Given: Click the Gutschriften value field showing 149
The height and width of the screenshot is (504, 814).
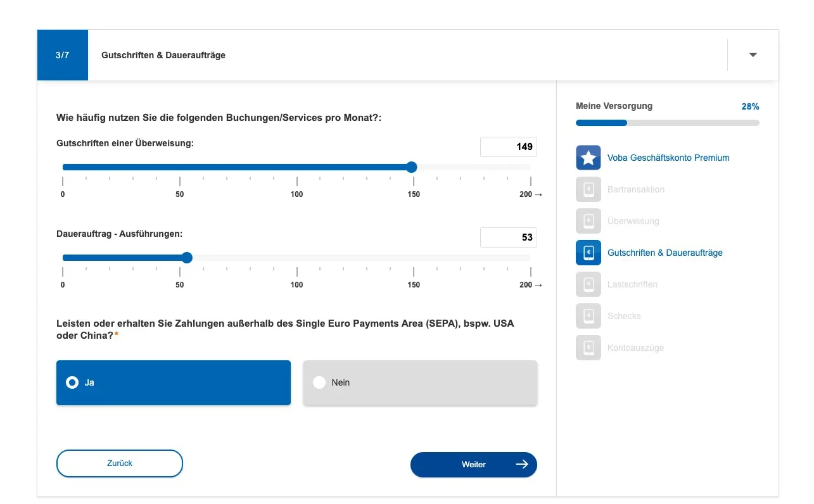Looking at the screenshot, I should pyautogui.click(x=508, y=147).
